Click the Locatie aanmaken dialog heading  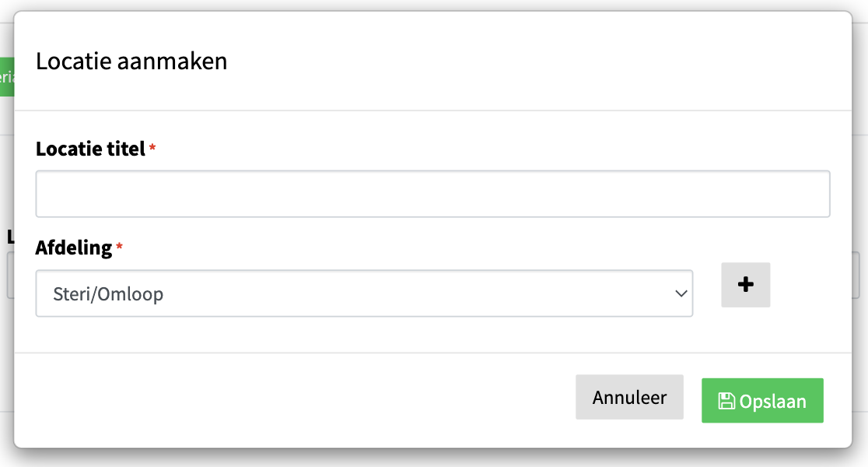(x=131, y=61)
